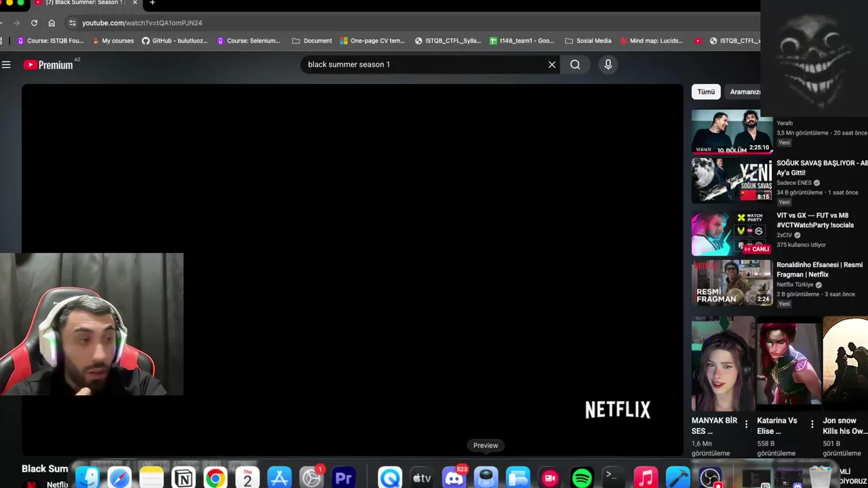868x488 pixels.
Task: Start voice search with microphone
Action: click(x=608, y=64)
